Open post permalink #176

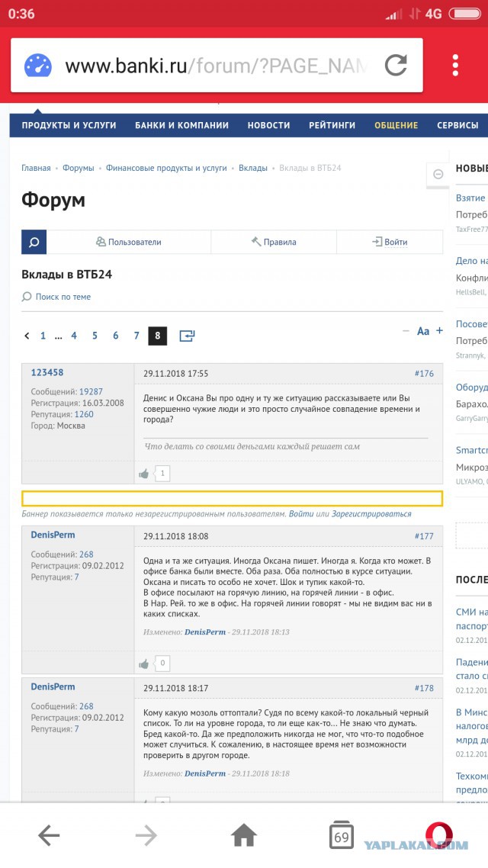(424, 374)
